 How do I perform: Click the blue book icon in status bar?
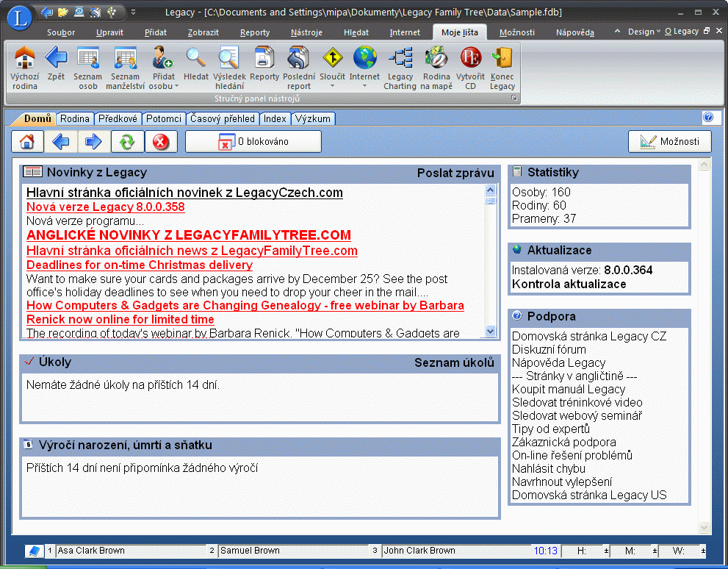(34, 551)
